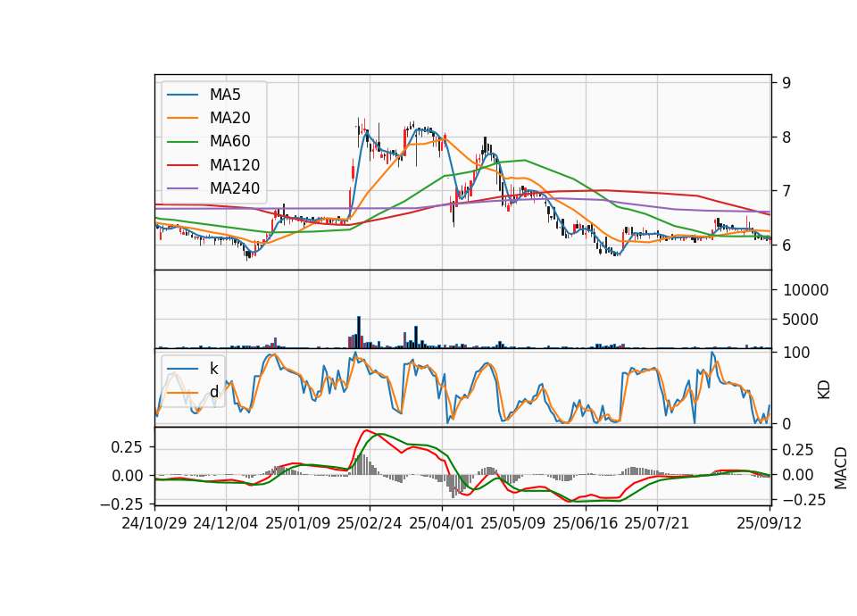
Task: Click the 25/09/12 date axis label
Action: click(x=769, y=524)
